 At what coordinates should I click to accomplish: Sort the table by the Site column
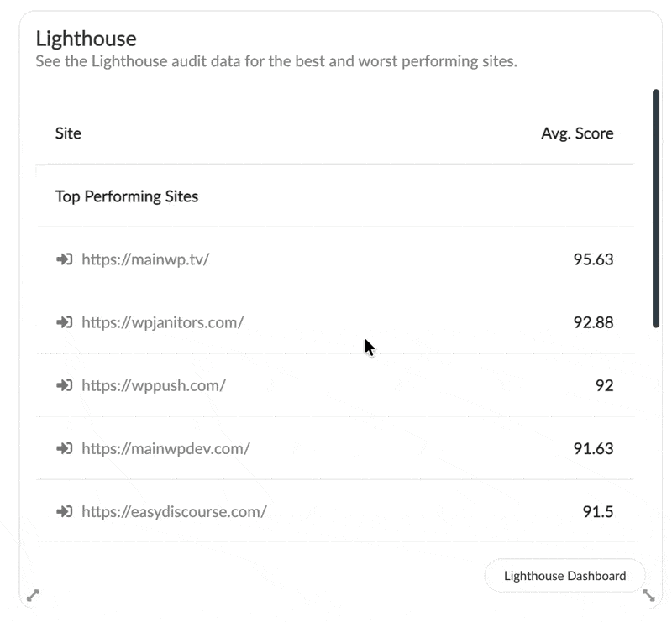click(67, 133)
